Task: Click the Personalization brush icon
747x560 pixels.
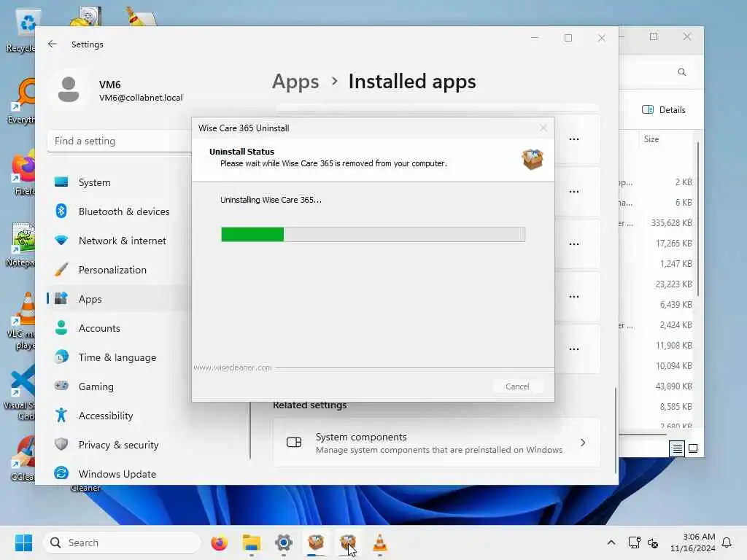Action: point(61,270)
